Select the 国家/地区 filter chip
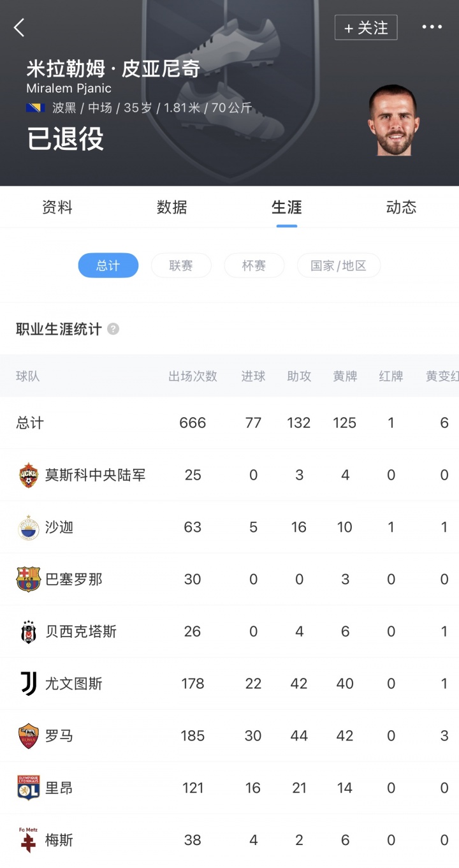Viewport: 459px width, 868px height. [x=339, y=265]
